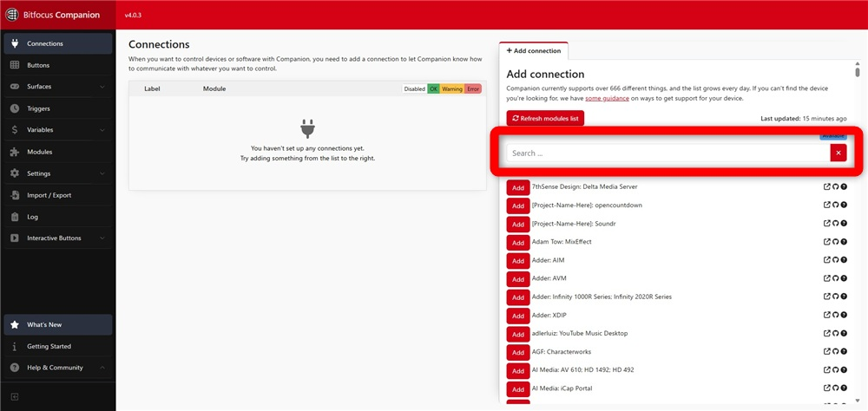Add the Adam Tow MixEffect connection

pyautogui.click(x=518, y=243)
